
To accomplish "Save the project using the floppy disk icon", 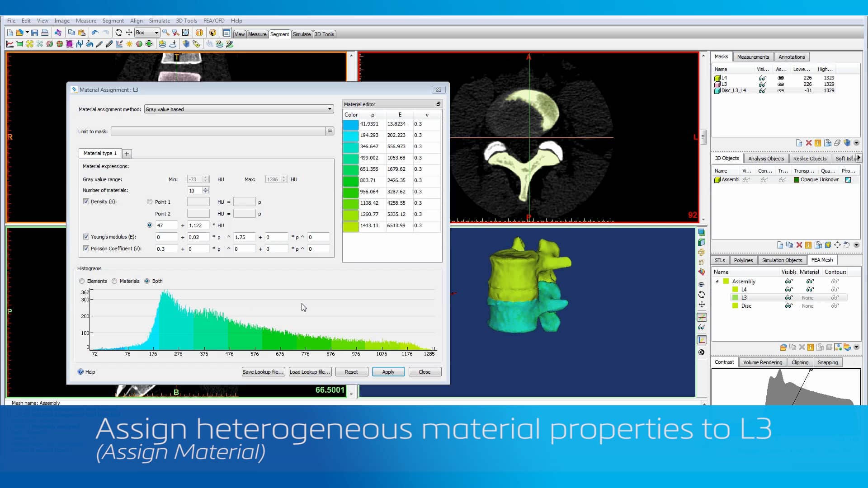I will (x=34, y=33).
